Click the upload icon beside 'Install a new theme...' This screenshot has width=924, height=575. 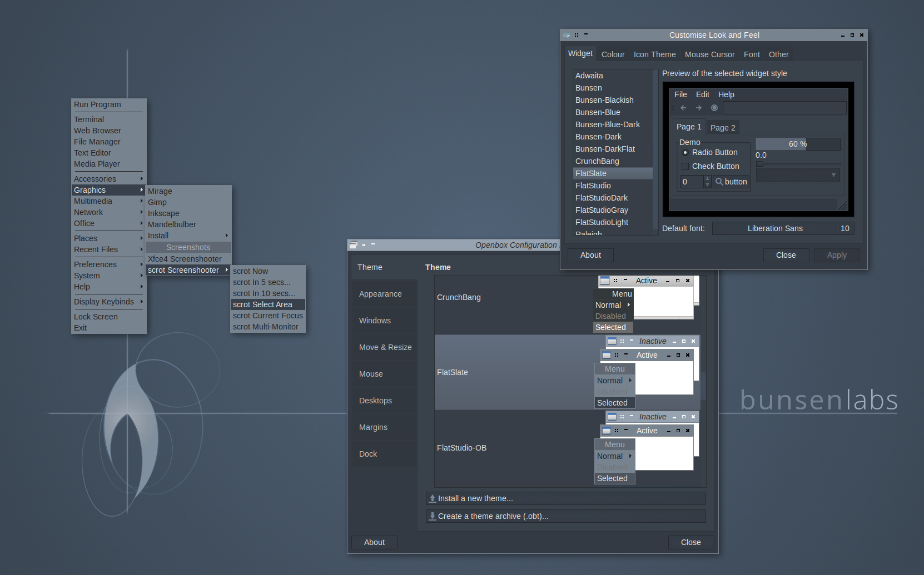click(433, 498)
